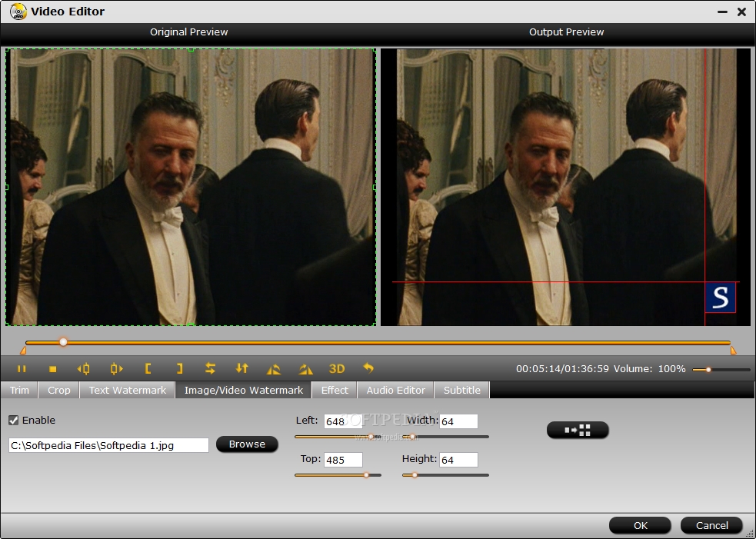Select the Image/Video Watermark tab

click(244, 390)
